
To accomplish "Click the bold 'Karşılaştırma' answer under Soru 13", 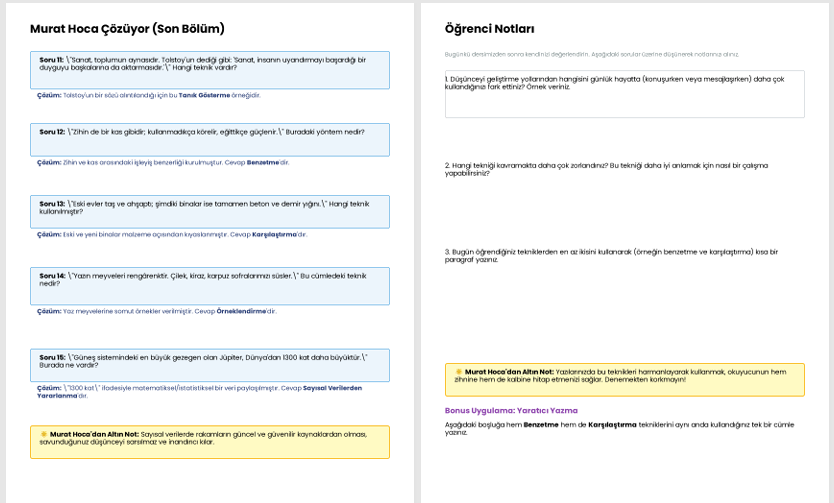I will 274,234.
